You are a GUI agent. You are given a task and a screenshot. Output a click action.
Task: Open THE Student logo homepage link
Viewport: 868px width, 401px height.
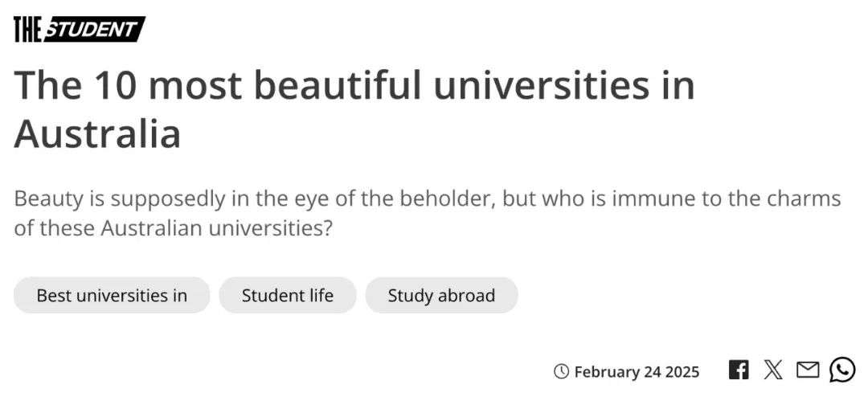point(79,30)
